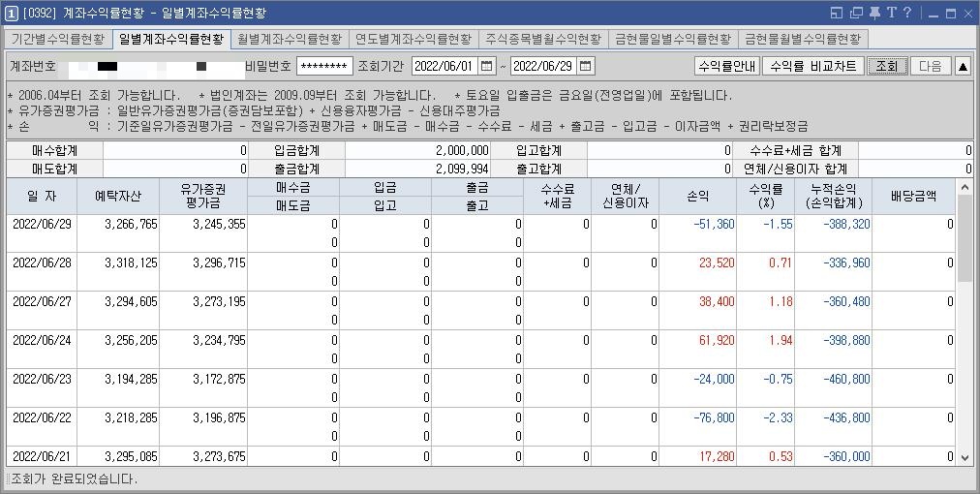Click the 누적손익 column header
This screenshot has width=980, height=494.
coord(834,197)
